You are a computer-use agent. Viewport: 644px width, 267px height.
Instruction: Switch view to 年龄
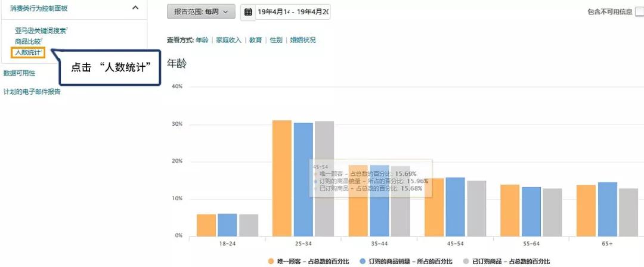[x=202, y=40]
